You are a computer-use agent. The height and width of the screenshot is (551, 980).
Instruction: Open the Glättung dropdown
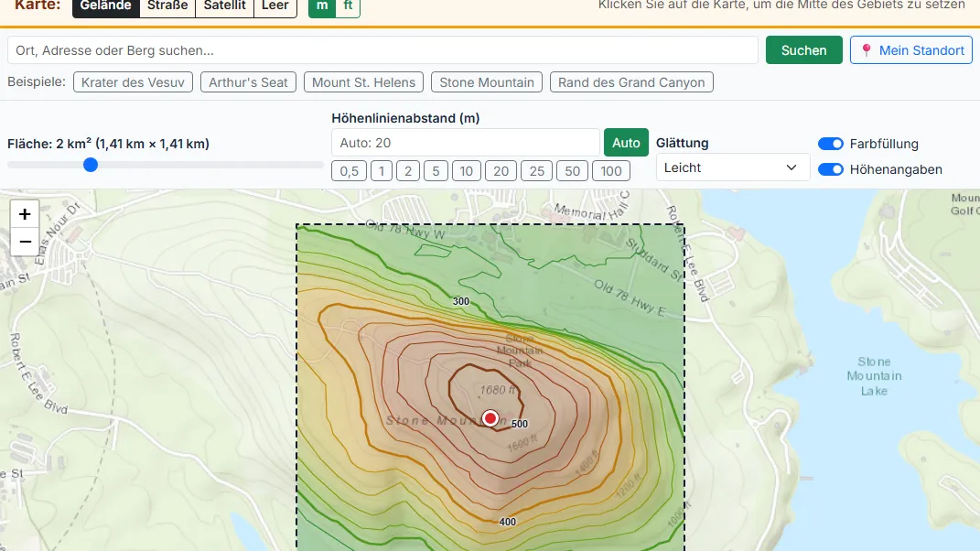733,167
